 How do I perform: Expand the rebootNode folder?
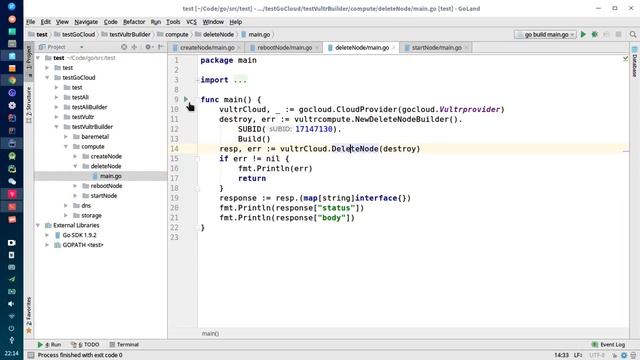(x=75, y=186)
